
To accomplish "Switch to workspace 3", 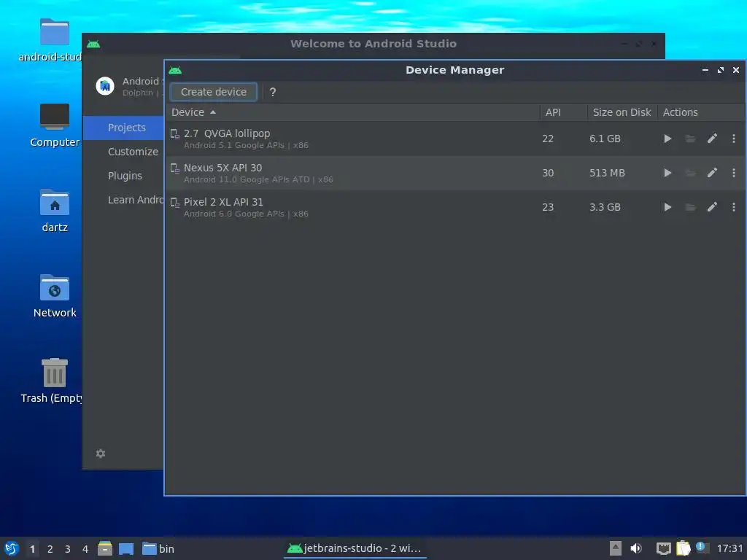I will point(68,549).
